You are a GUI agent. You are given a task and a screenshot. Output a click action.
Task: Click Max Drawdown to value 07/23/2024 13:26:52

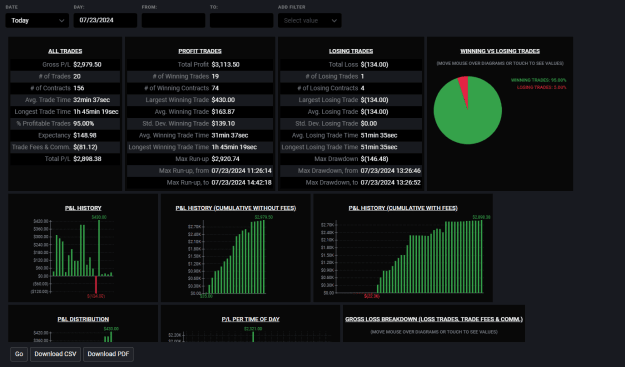tap(391, 183)
